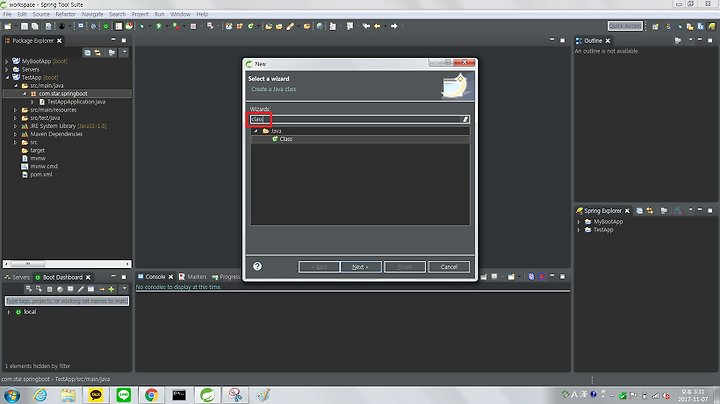The image size is (720, 404).
Task: Open the Refactor menu
Action: point(65,14)
